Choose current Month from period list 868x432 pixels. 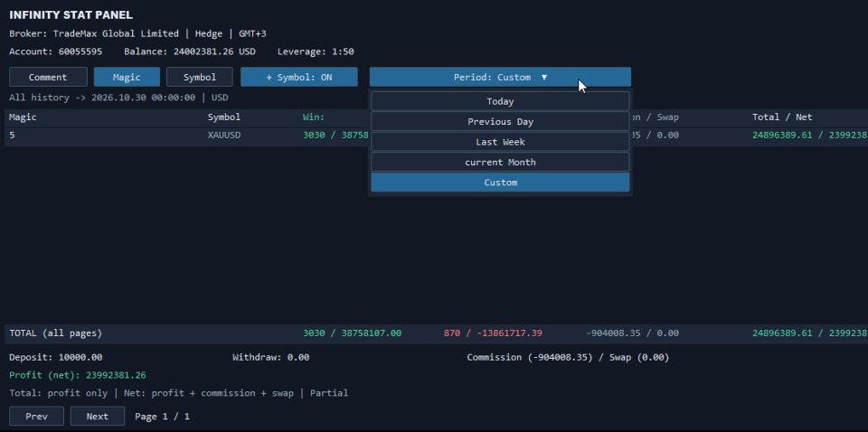coord(500,162)
